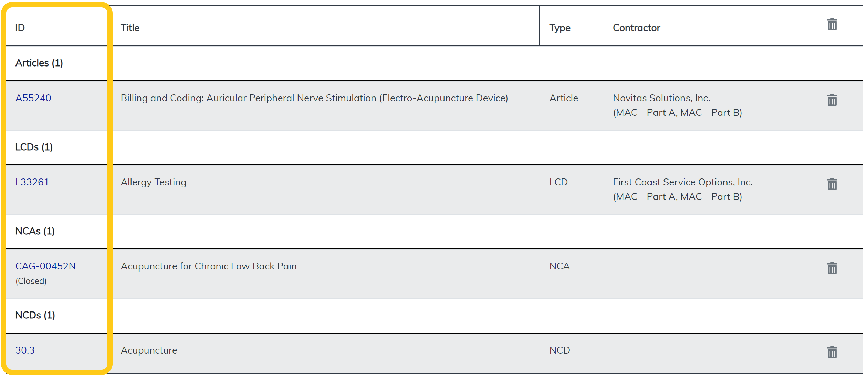Image resolution: width=868 pixels, height=378 pixels.
Task: Click the Title column header
Action: (x=130, y=28)
